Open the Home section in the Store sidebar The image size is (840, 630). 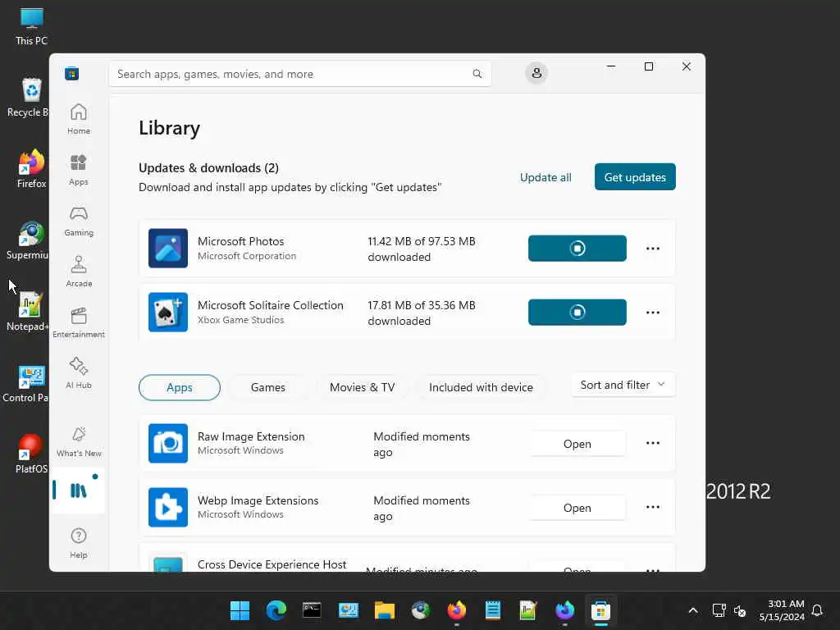(79, 119)
